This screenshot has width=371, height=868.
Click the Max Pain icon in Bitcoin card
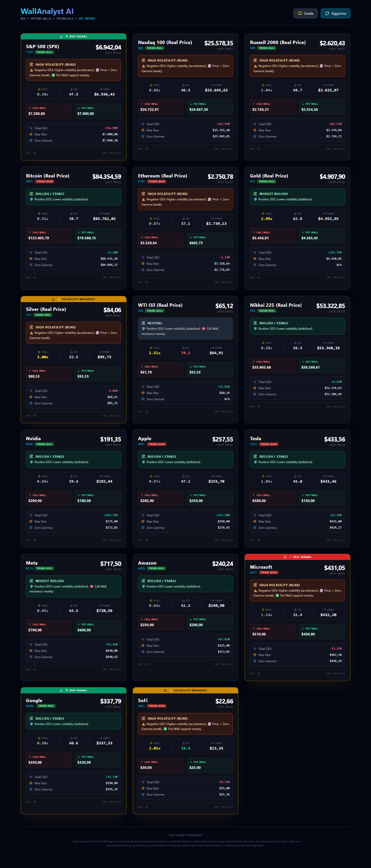(31, 259)
